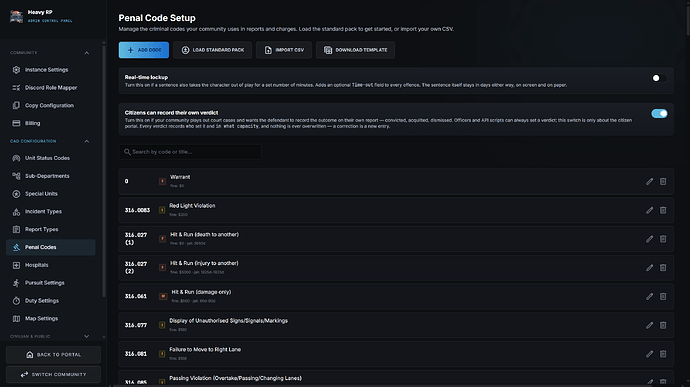Click the Penal Code Setup heading

point(157,18)
